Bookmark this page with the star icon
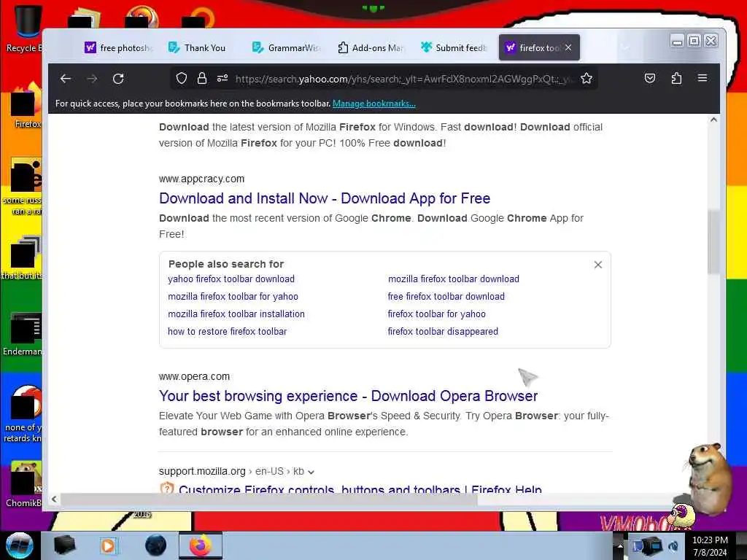The image size is (747, 560). (587, 79)
